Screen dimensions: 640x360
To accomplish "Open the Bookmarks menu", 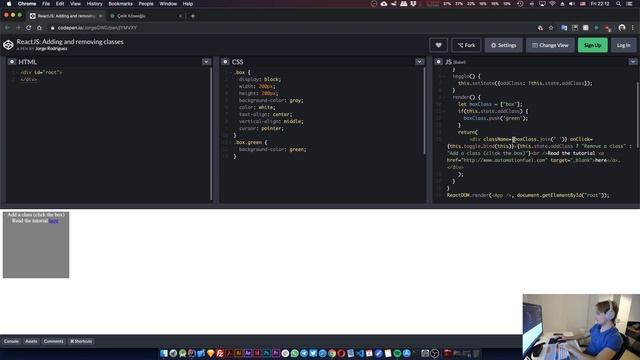I will pyautogui.click(x=120, y=4).
